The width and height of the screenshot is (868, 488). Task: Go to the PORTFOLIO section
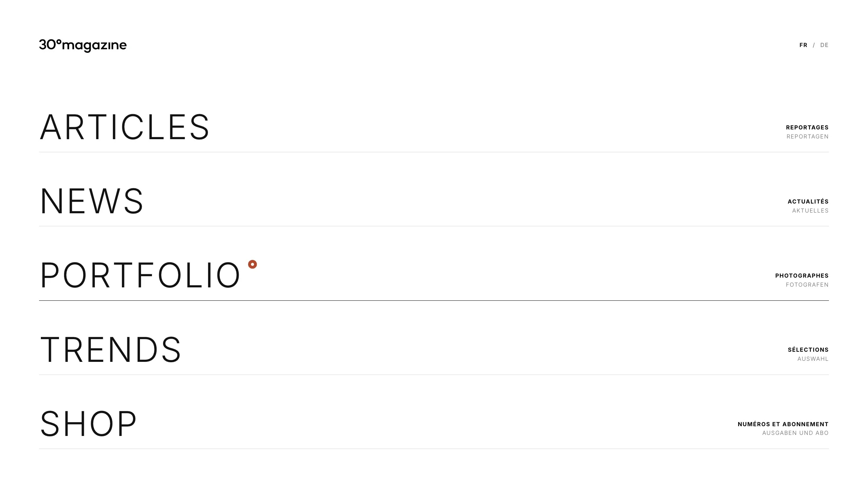(140, 275)
